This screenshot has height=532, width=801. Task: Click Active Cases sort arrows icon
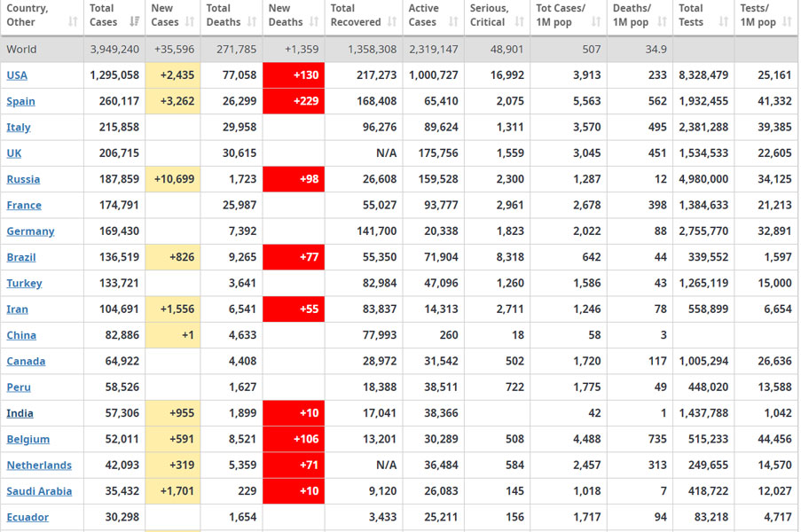454,22
